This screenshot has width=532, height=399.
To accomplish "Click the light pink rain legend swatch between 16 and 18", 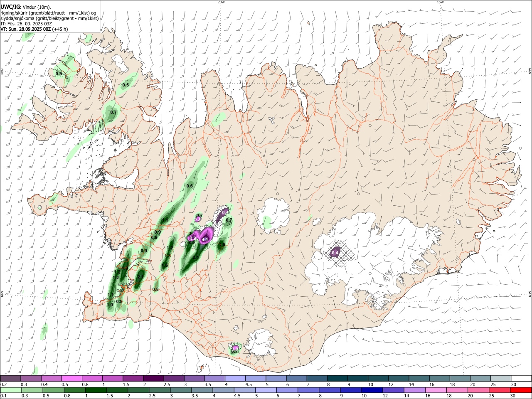I will [436, 390].
